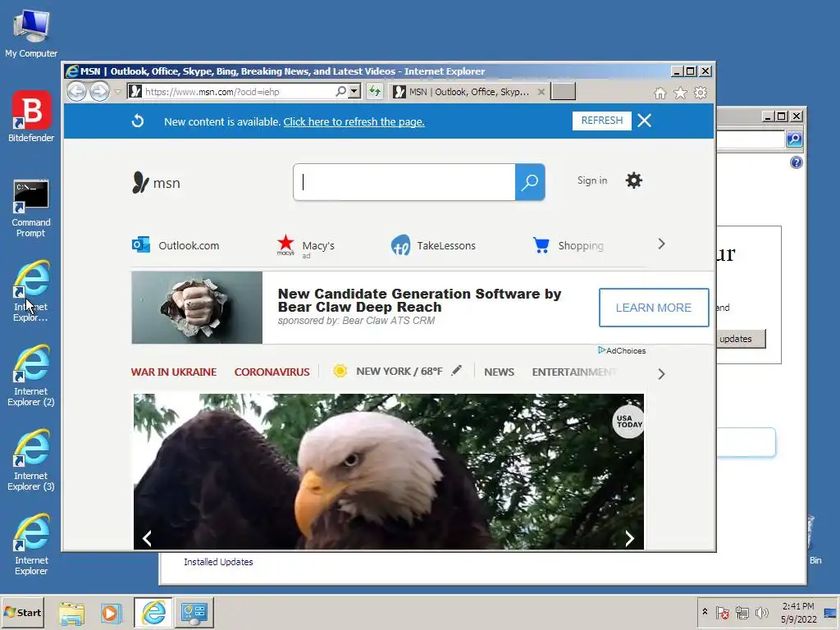Open the Start menu

point(22,612)
